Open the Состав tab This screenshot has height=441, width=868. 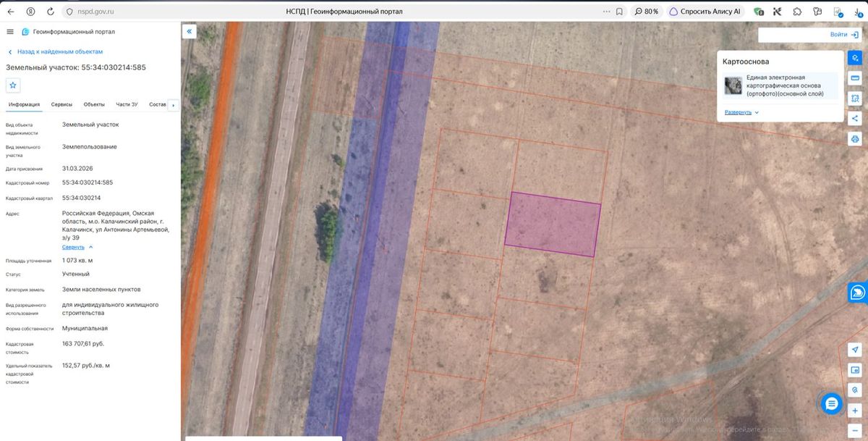click(x=158, y=104)
